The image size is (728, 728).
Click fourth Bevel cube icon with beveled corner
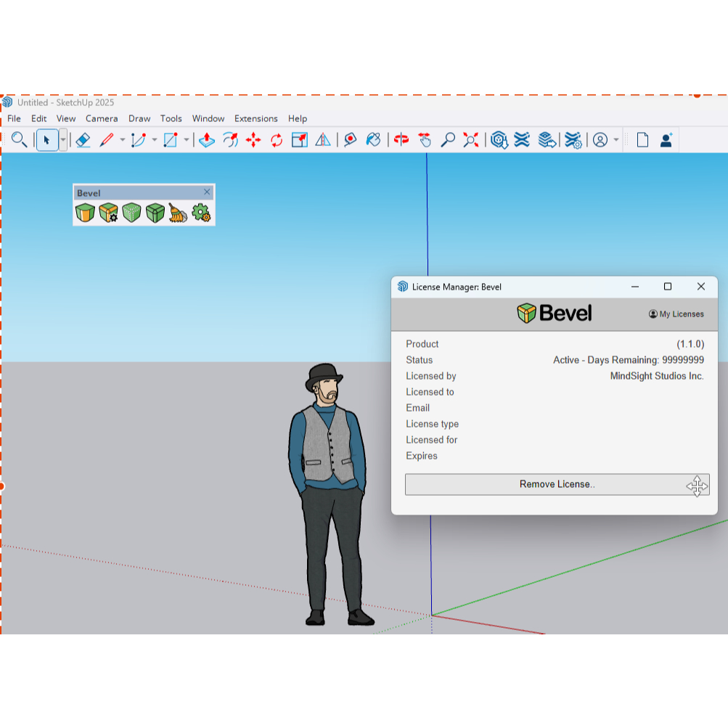pyautogui.click(x=155, y=213)
